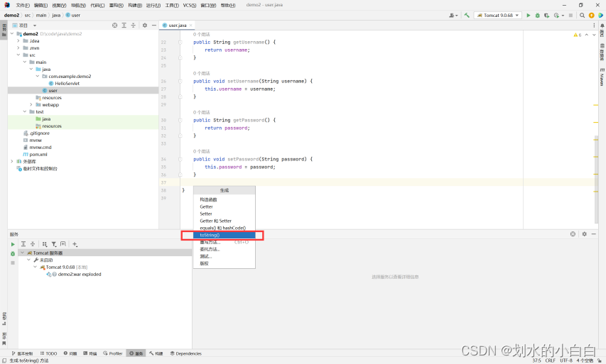The width and height of the screenshot is (606, 364).
Task: Hide the Project panel with minus icon
Action: click(x=154, y=25)
